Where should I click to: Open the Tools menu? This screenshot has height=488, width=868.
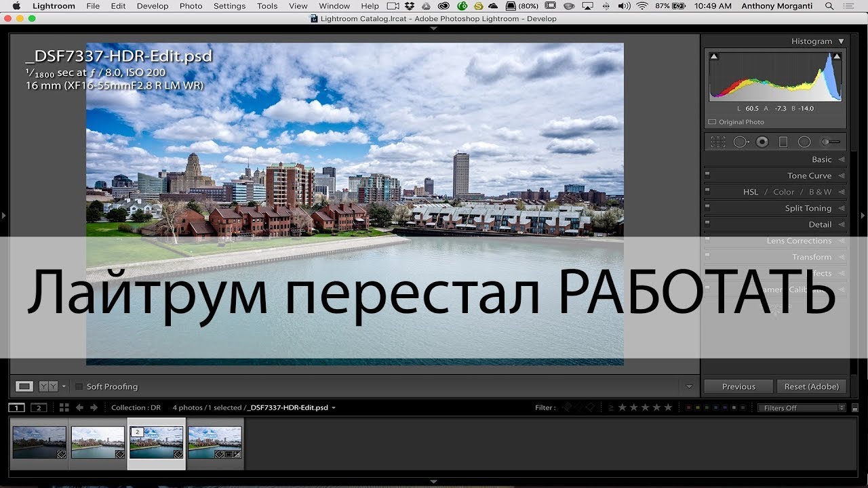point(267,6)
